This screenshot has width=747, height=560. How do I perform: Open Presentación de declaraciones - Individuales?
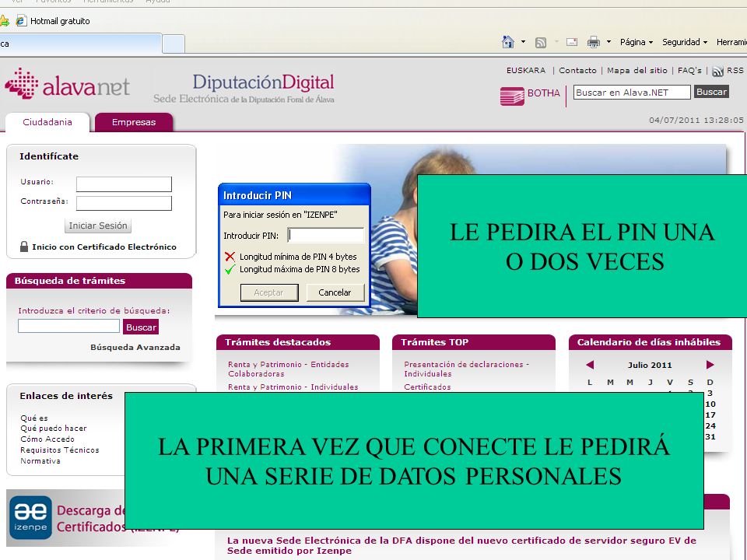point(467,369)
